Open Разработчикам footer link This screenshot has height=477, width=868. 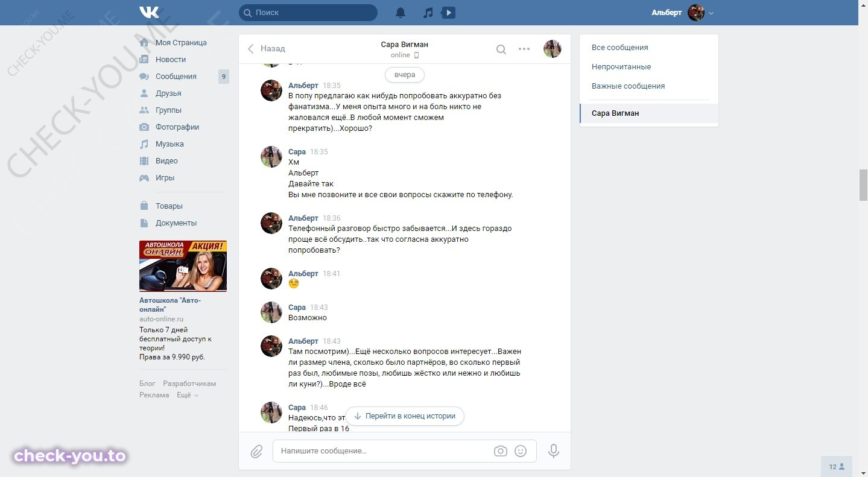(x=189, y=384)
